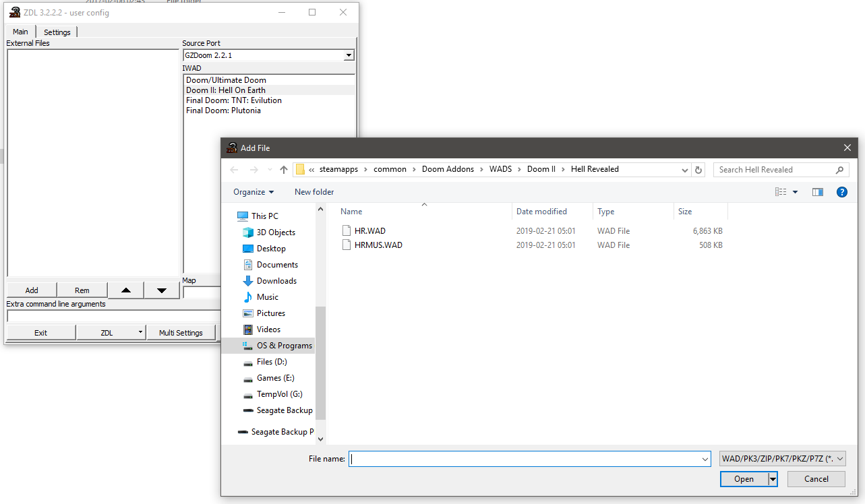Image resolution: width=865 pixels, height=504 pixels.
Task: Switch to the Main tab in ZDL
Action: click(x=20, y=32)
